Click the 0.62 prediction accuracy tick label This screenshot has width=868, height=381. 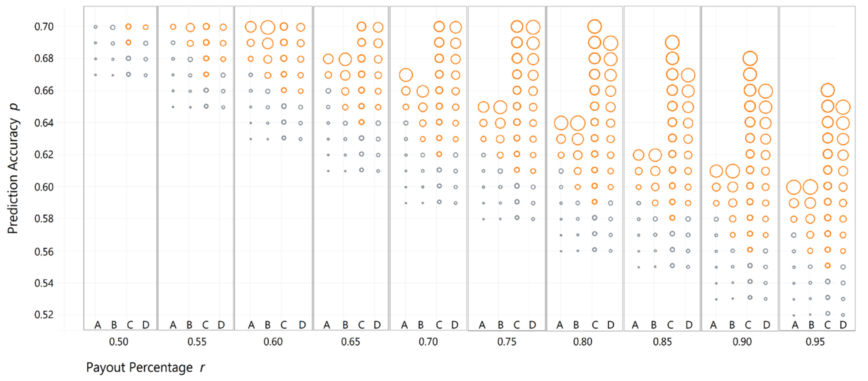44,155
